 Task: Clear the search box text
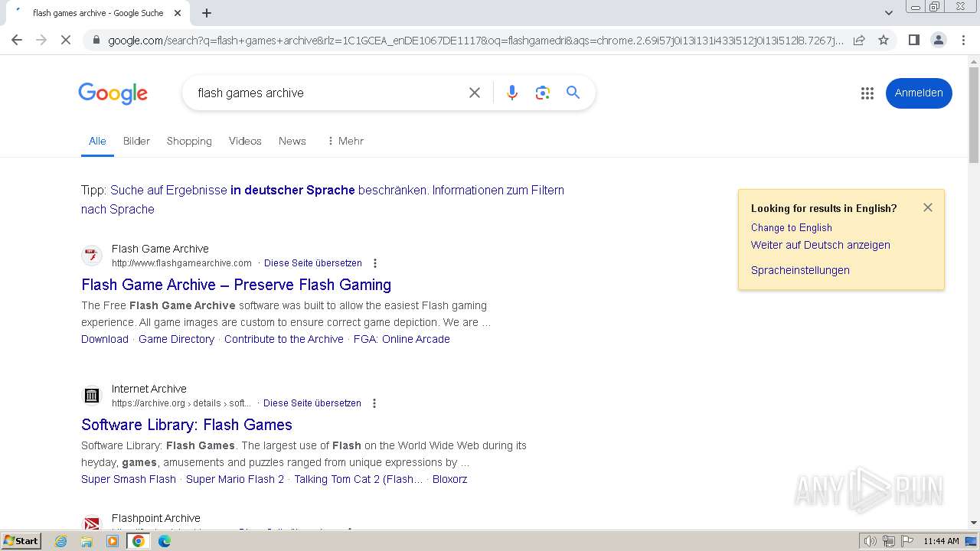click(x=475, y=93)
